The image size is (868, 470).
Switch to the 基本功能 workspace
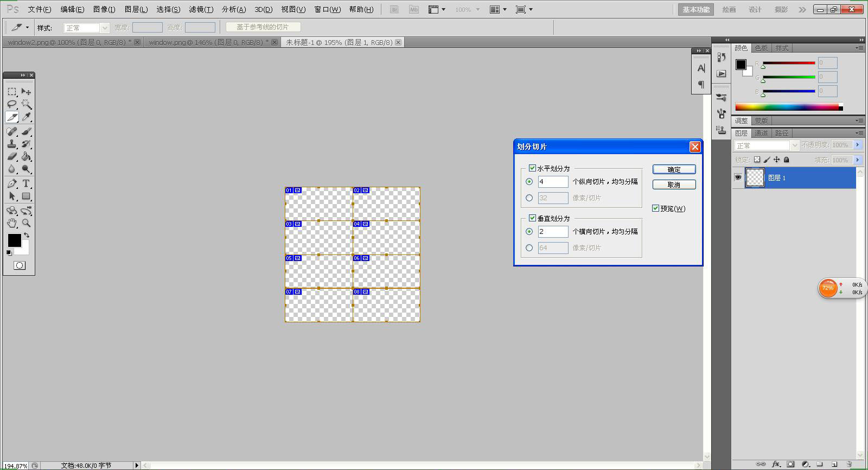coord(696,10)
